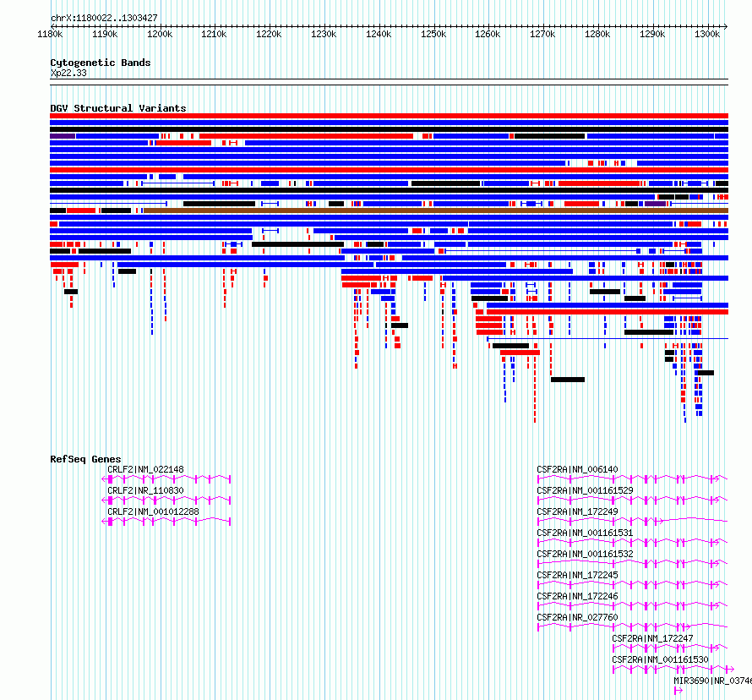The height and width of the screenshot is (700, 752).
Task: Click the small MIR3690 magenta gene glyph
Action: [x=678, y=691]
